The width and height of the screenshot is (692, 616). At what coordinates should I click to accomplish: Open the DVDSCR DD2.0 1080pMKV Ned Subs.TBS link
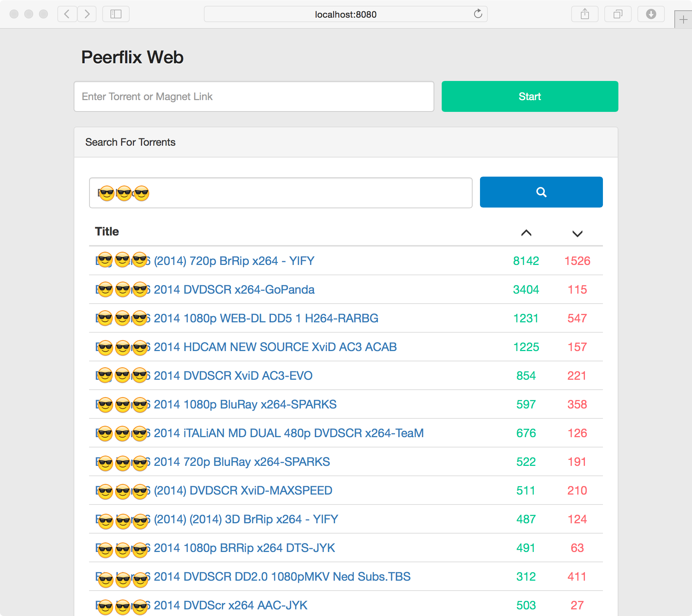tap(253, 577)
